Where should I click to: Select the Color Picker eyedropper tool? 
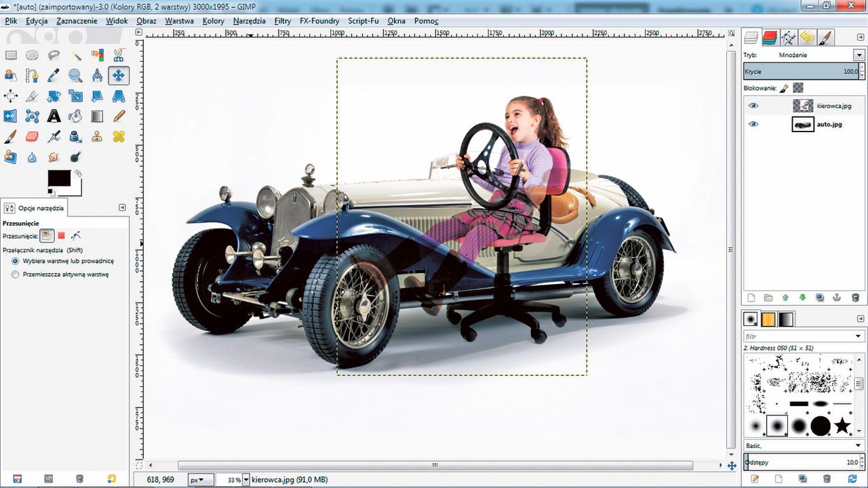click(x=54, y=76)
